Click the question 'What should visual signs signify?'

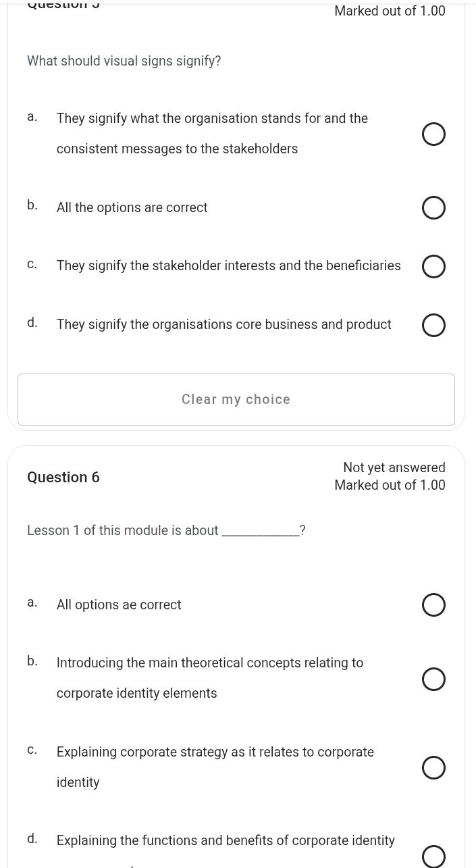click(124, 61)
